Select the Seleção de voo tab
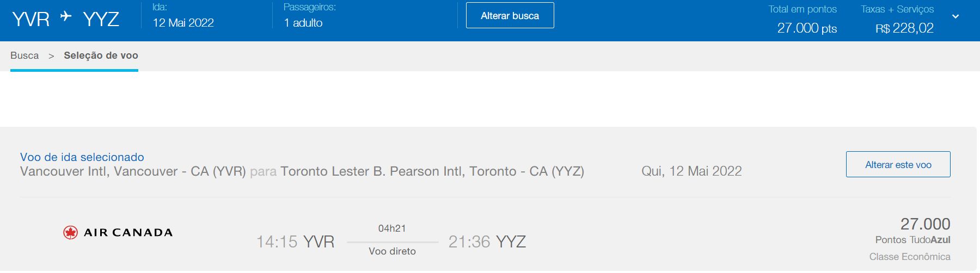Viewport: 980px width, 273px height. [101, 55]
